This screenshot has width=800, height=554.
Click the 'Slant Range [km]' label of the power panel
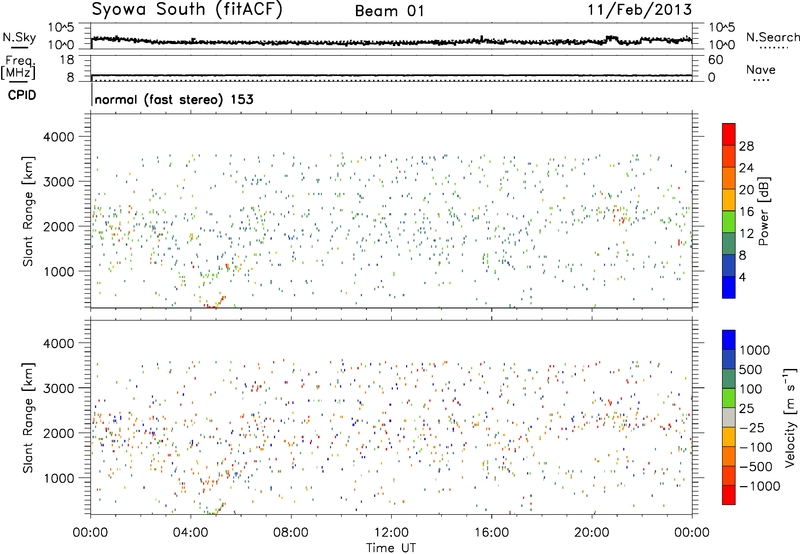click(28, 211)
